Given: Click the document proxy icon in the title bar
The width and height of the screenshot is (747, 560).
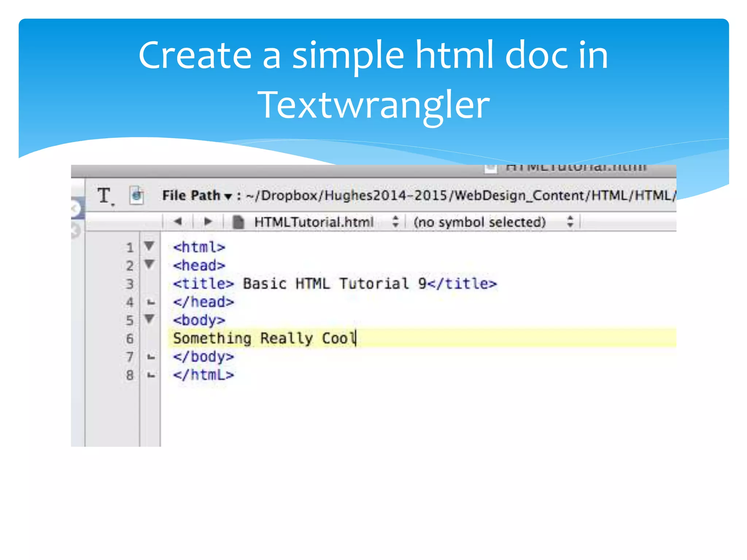Looking at the screenshot, I should [x=491, y=168].
